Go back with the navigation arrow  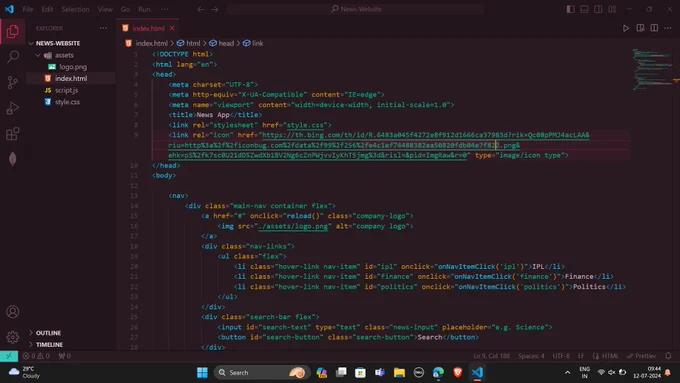click(x=200, y=9)
